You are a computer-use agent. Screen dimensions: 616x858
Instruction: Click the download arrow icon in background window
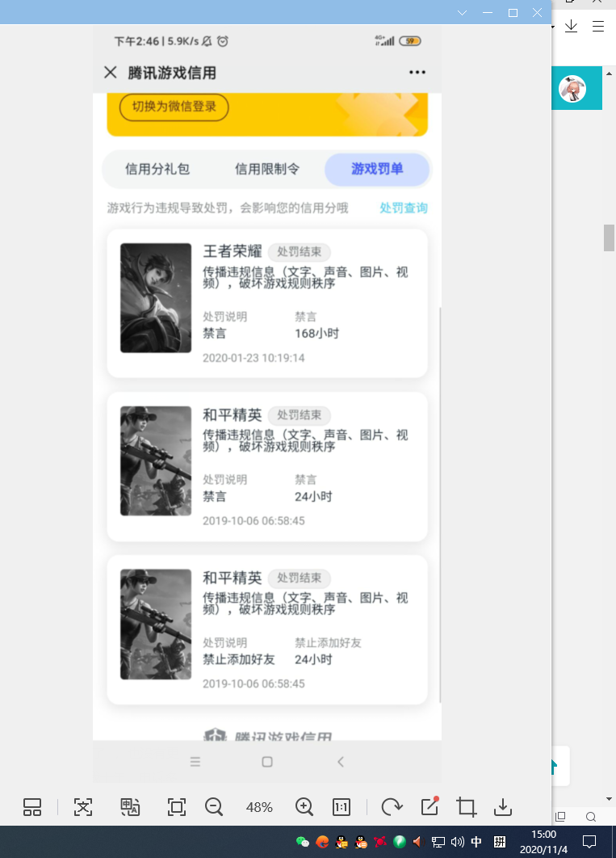pyautogui.click(x=571, y=26)
